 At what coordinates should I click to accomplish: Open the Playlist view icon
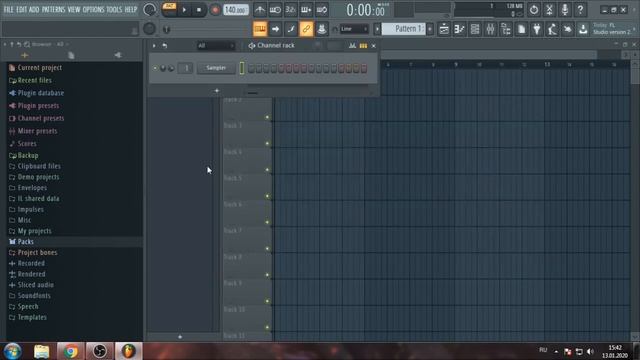click(x=444, y=29)
